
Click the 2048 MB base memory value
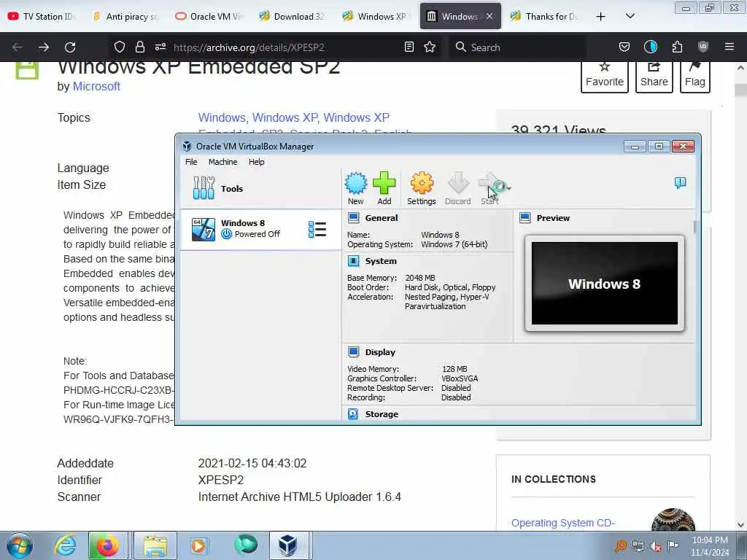click(419, 278)
